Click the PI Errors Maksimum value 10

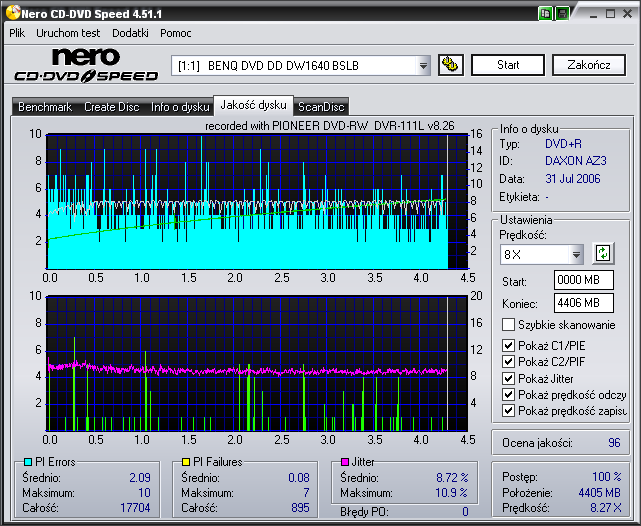tap(144, 493)
